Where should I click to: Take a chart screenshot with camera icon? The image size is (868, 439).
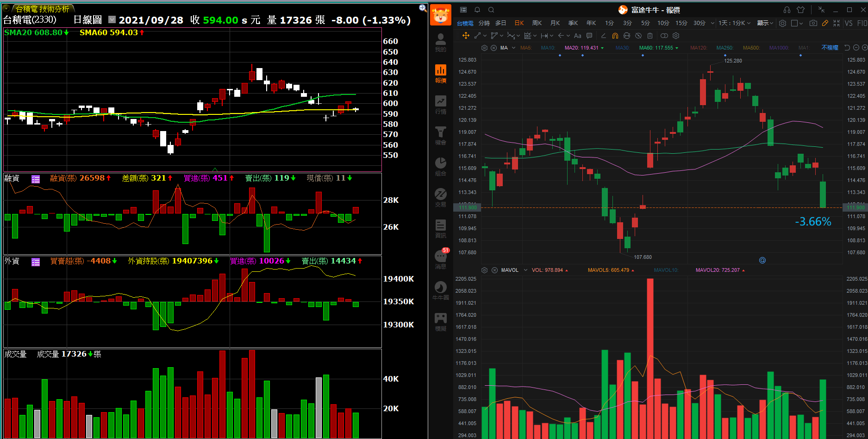(813, 23)
